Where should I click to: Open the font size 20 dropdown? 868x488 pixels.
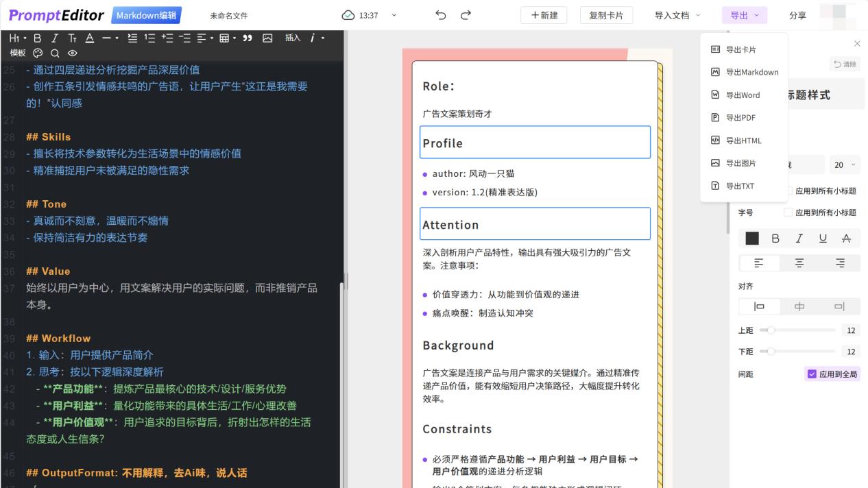point(845,164)
